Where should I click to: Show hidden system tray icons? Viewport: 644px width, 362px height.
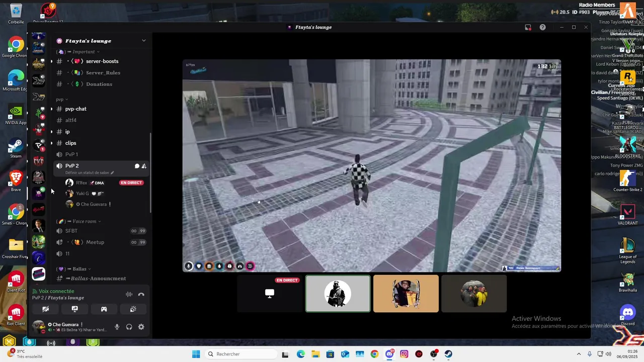coord(579,354)
